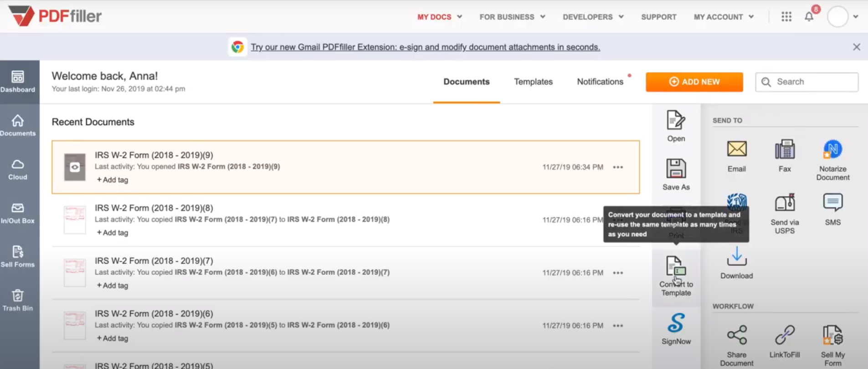Send the document by Fax
The width and height of the screenshot is (868, 369).
click(x=785, y=156)
